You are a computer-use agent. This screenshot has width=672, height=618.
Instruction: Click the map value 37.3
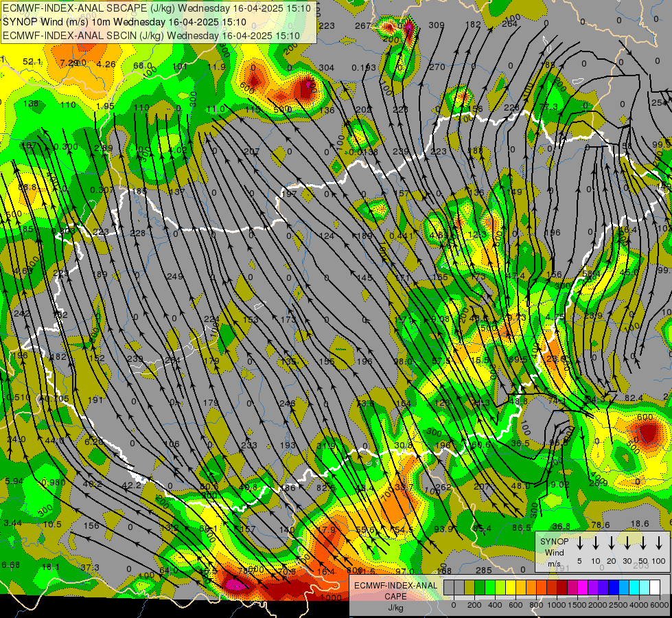point(90,568)
